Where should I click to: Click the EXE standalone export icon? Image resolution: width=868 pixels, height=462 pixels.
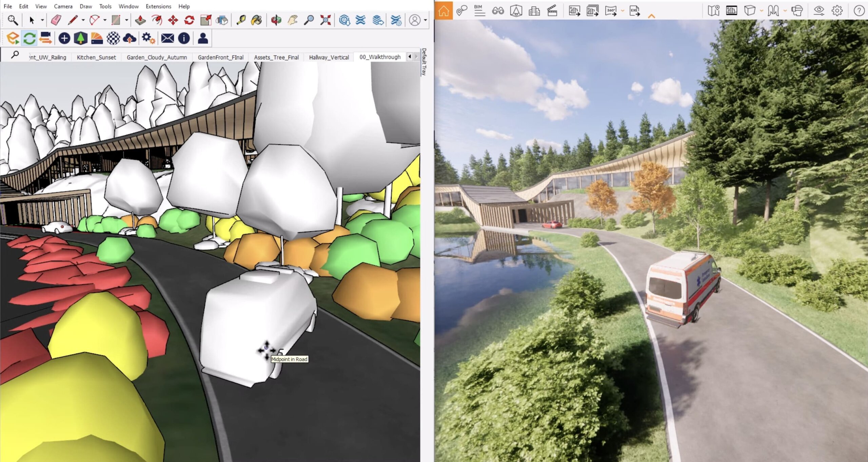[x=634, y=11]
